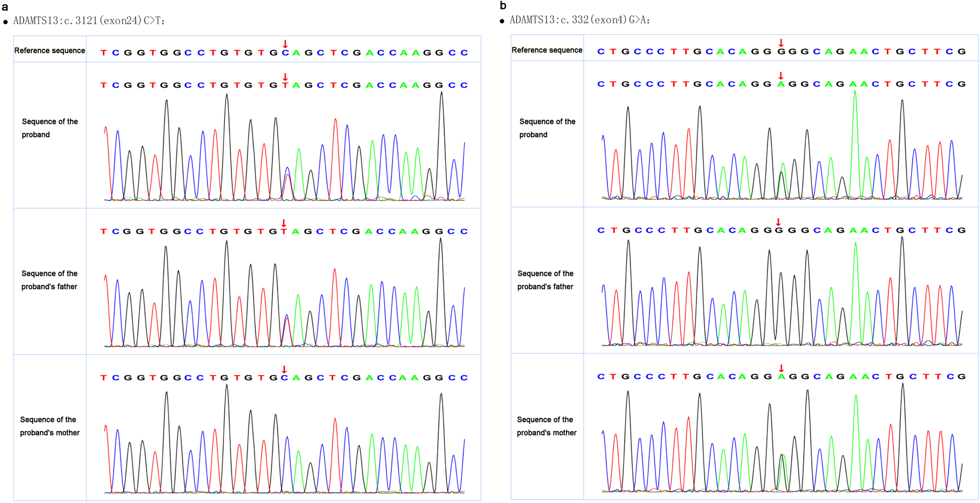980x503 pixels.
Task: Select the title "ADAMTS13:c.332(exon4)G>A:"
Action: 580,20
